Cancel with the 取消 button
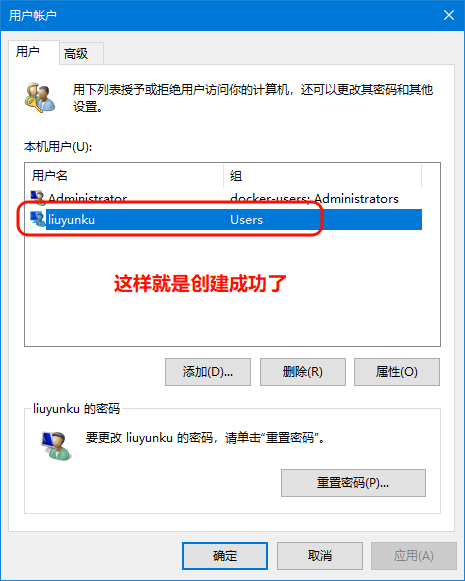 click(320, 556)
